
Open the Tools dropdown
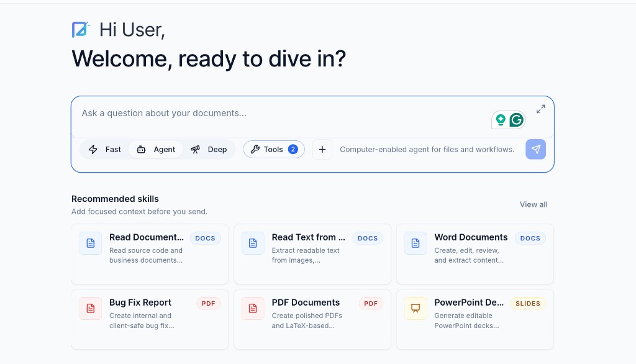274,149
